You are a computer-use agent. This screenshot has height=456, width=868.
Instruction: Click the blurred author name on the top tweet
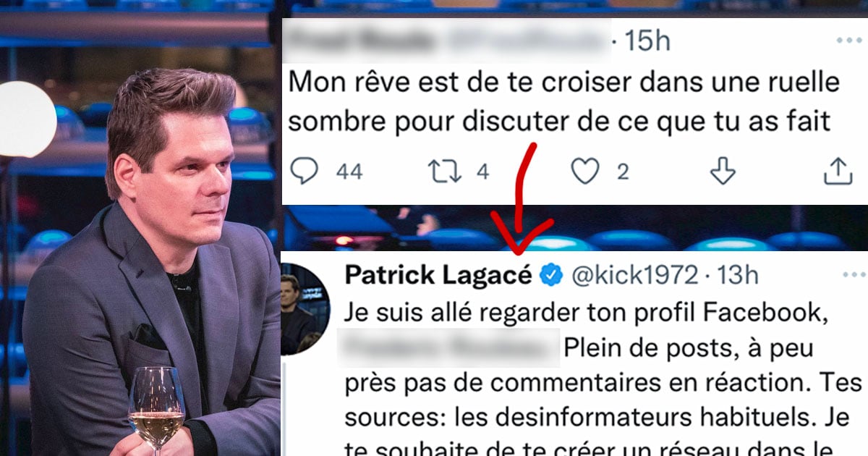(x=362, y=42)
